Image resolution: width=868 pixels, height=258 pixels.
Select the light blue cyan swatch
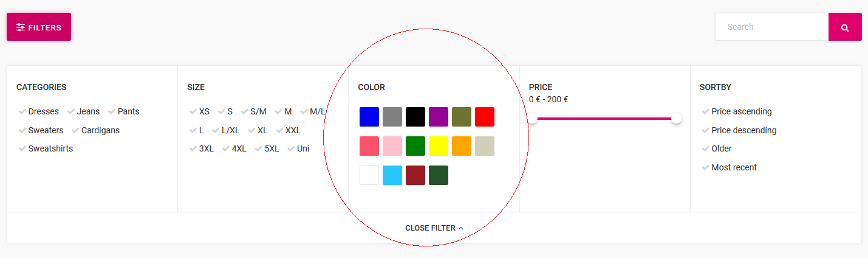[392, 175]
